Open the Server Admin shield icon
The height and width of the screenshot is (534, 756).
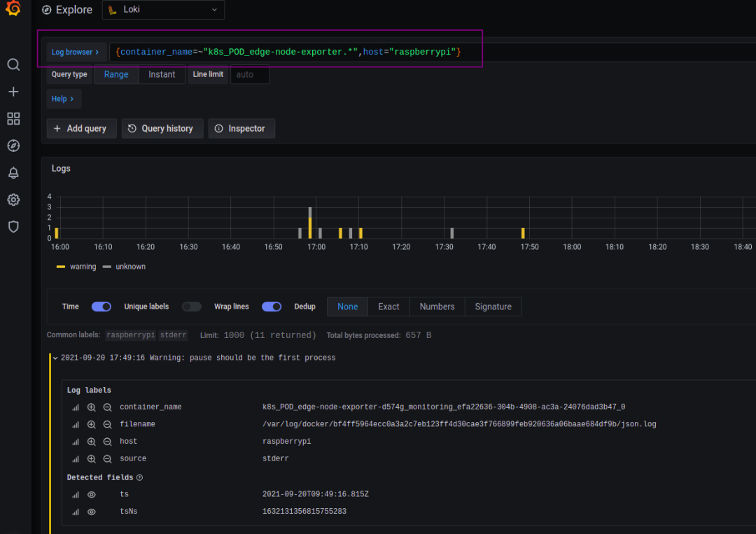point(13,226)
